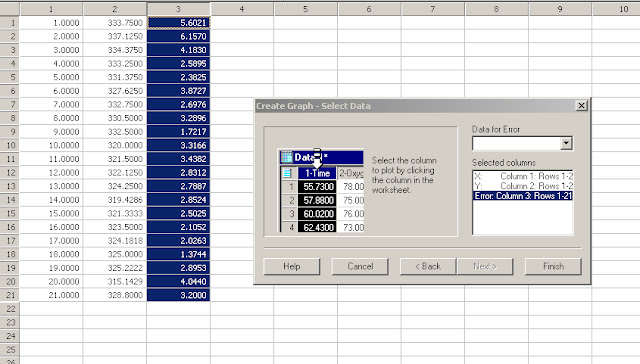Select 'X: Column 1' in Selected columns
Screen dimensions: 640x364
pos(523,176)
